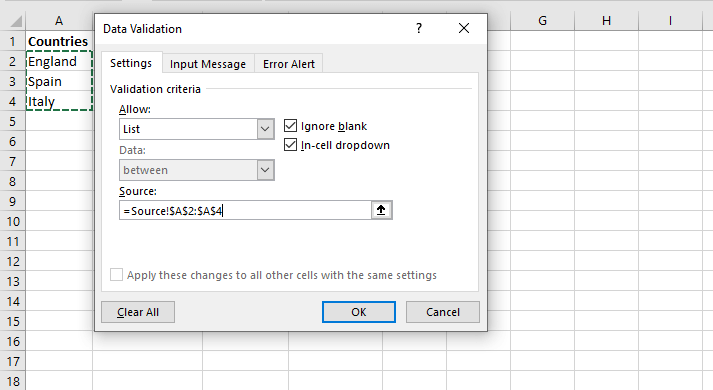Select row 18 header

click(x=13, y=380)
